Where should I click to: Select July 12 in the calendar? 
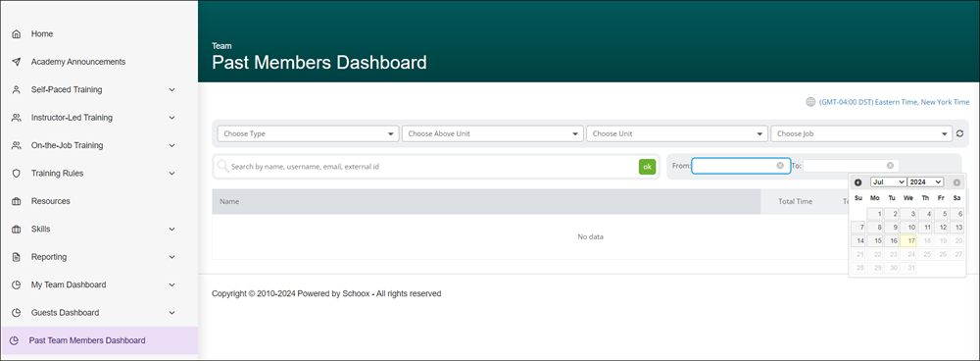tap(940, 228)
